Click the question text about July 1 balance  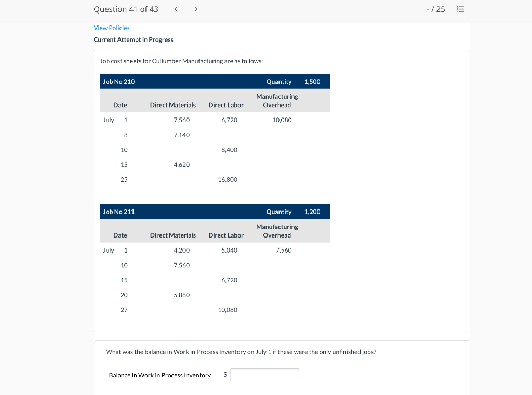(x=241, y=352)
